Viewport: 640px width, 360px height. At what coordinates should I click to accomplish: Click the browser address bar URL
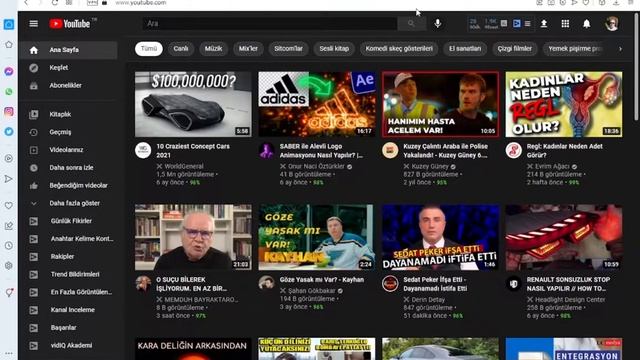(141, 3)
